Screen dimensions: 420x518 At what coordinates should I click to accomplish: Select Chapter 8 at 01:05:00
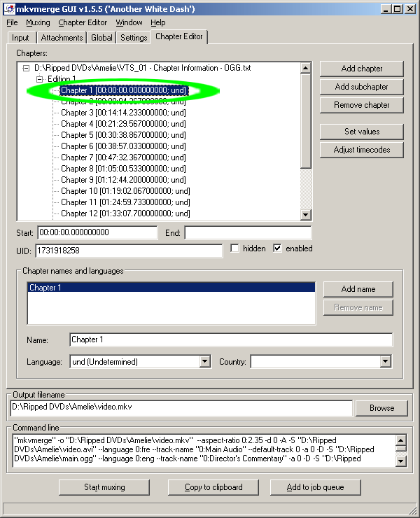(x=124, y=169)
